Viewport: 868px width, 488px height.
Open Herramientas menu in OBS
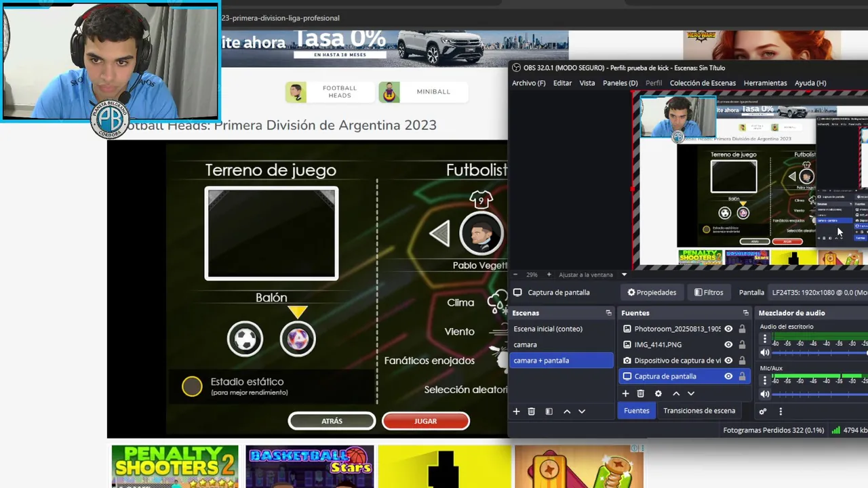[765, 83]
